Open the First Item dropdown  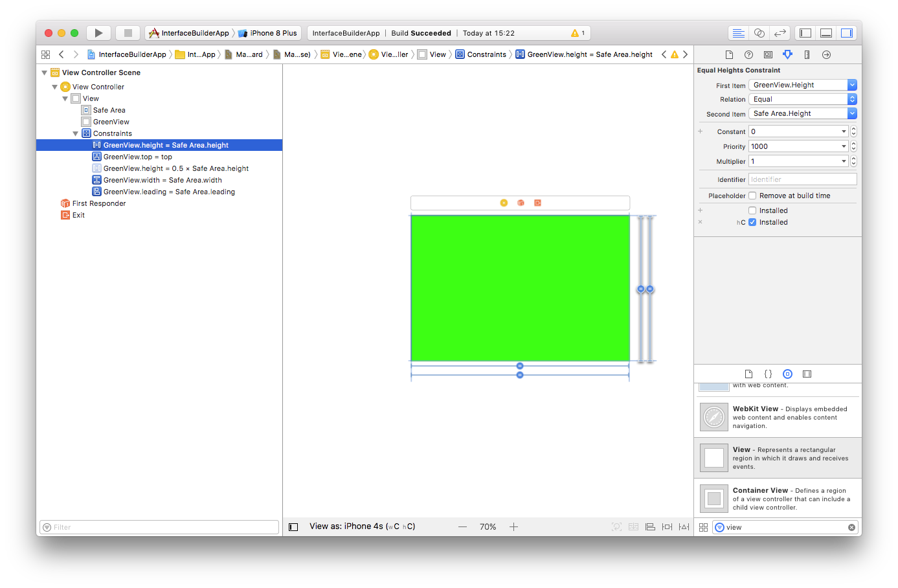pyautogui.click(x=802, y=85)
